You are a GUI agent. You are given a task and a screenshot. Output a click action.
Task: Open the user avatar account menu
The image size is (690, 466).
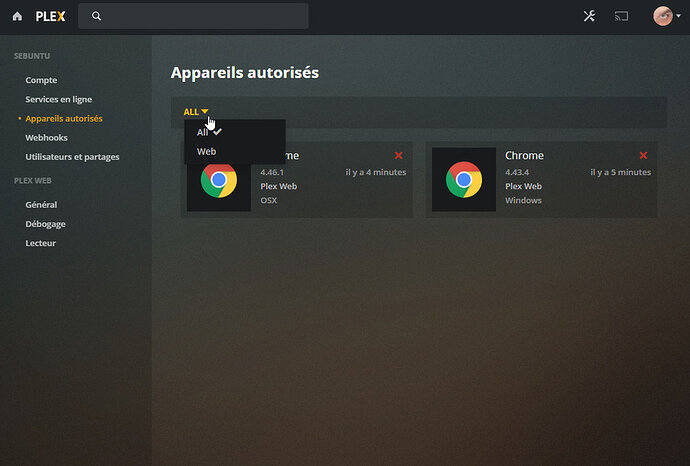pyautogui.click(x=667, y=16)
